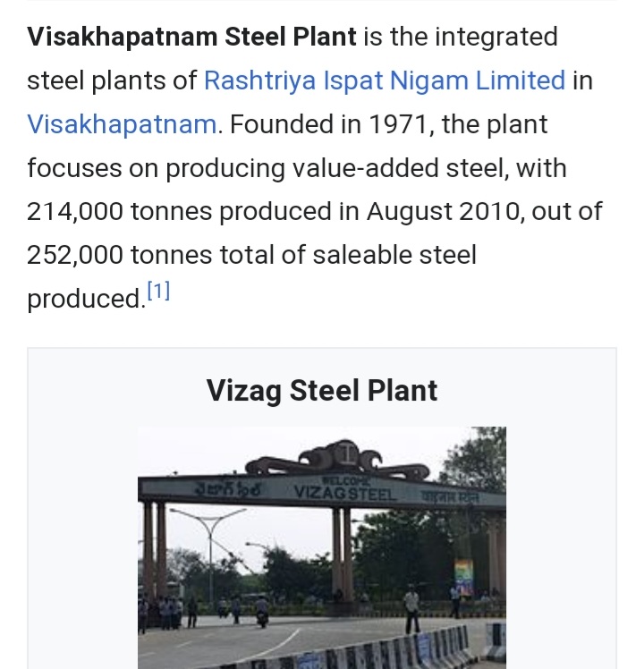The width and height of the screenshot is (644, 669).
Task: Click the pedestrian in white shirt on the road
Action: (411, 608)
